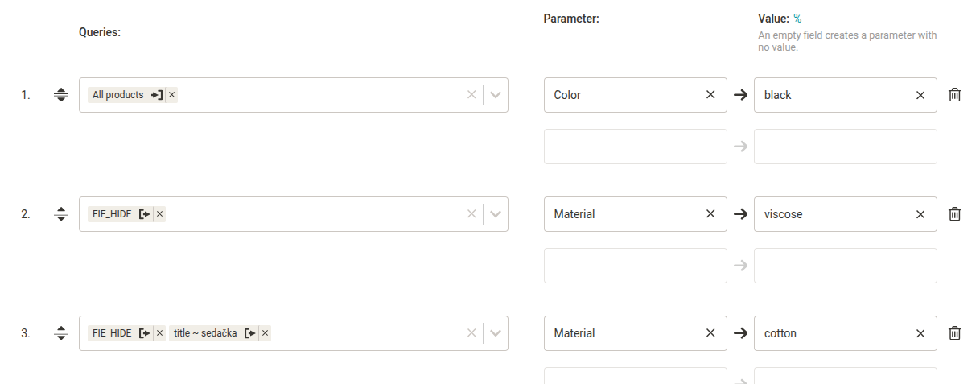Click reorder handle of row 2
Viewport: 980px width, 384px height.
click(x=60, y=214)
